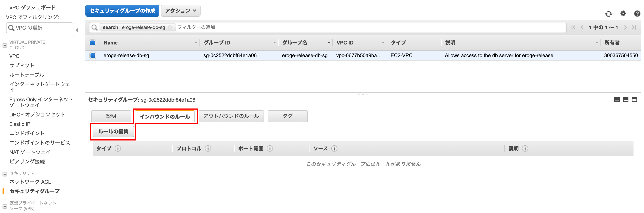This screenshot has height=213, width=644.
Task: Click the info icon beside プロトコル
Action: 208,149
